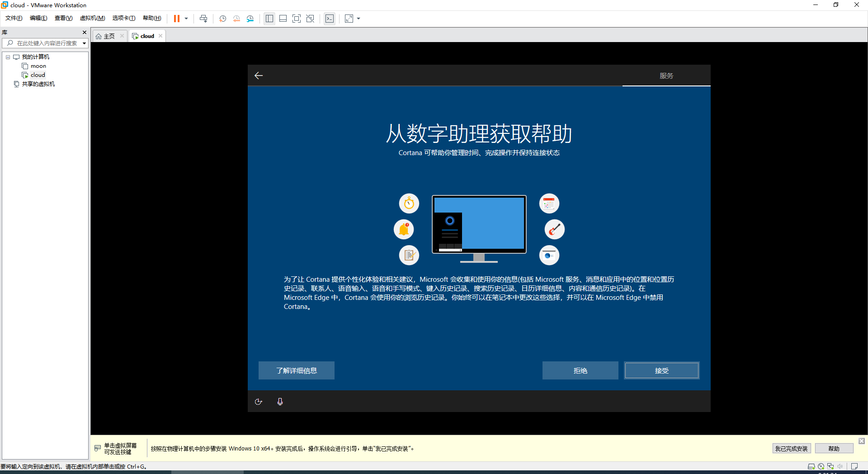
Task: Click 接受 to accept Cortana
Action: coord(662,370)
